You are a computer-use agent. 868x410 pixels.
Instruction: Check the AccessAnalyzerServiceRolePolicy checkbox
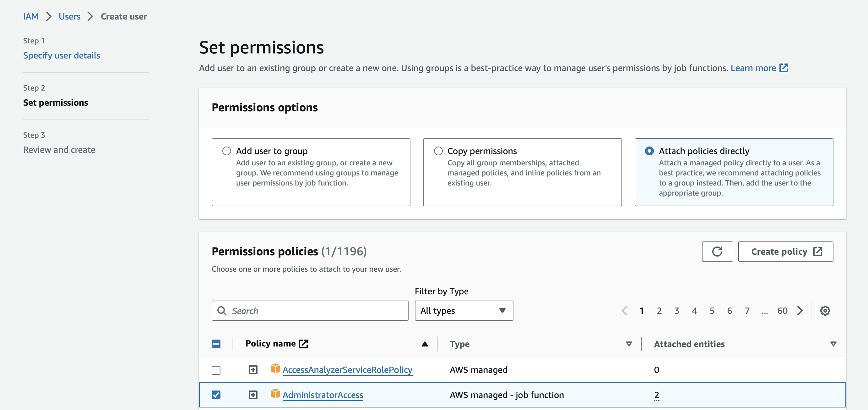coord(216,370)
